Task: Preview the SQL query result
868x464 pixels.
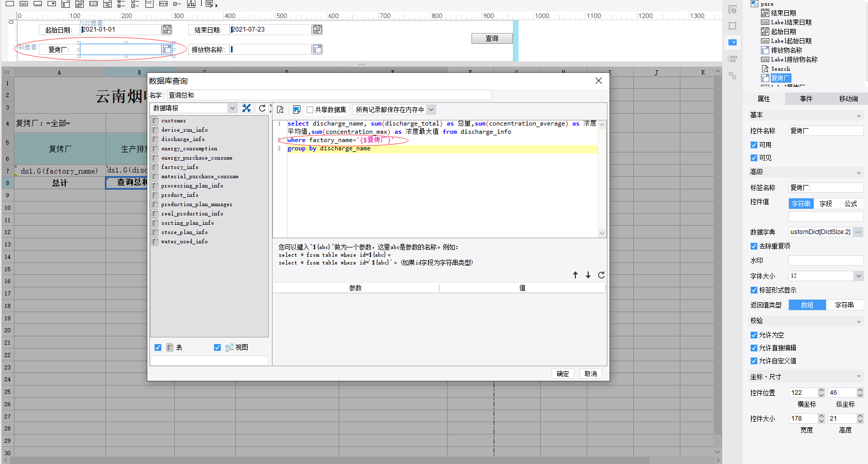Action: tap(280, 110)
